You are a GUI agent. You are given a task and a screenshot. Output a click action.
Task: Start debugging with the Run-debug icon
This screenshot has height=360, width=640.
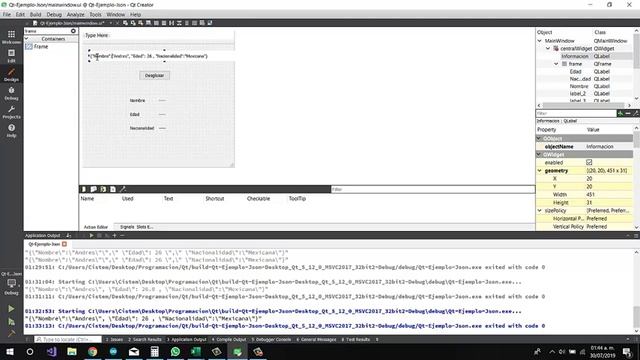(11, 322)
